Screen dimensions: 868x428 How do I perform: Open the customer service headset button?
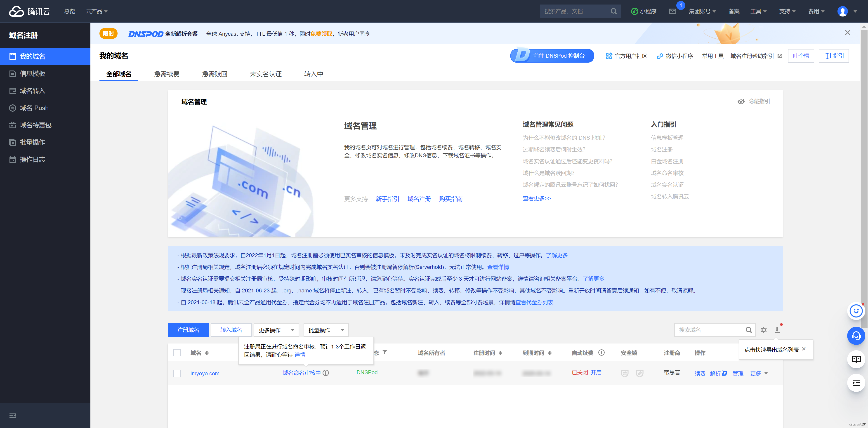click(x=856, y=336)
